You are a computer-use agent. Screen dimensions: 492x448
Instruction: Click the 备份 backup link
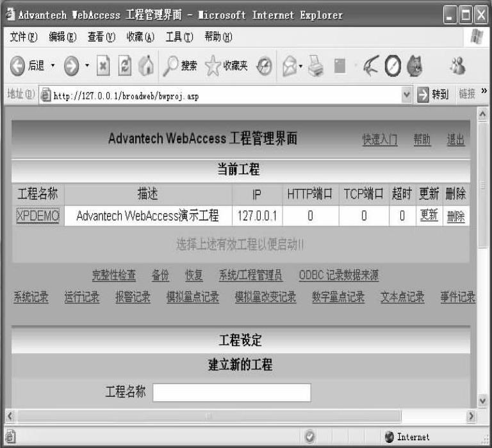tap(160, 275)
